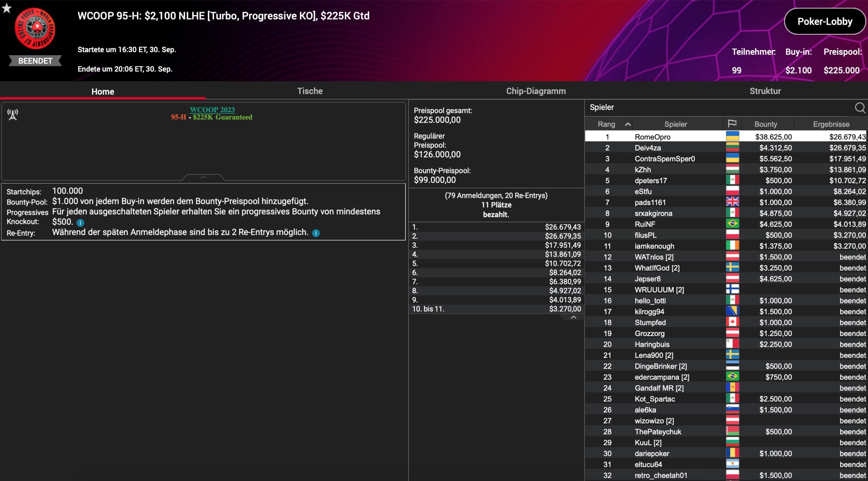Select player row Gandalf MR [2]
The width and height of the screenshot is (868, 481).
tap(726, 388)
